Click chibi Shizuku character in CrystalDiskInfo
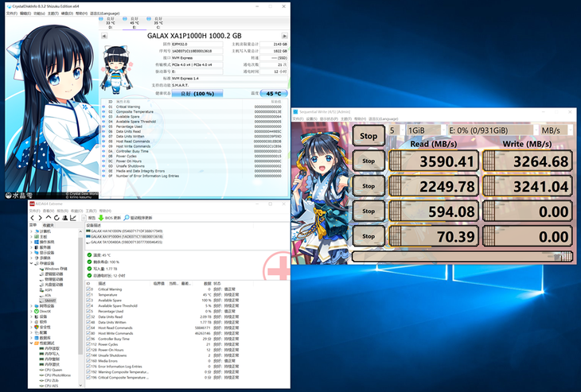Screen dimensions: 581x392 (116, 69)
